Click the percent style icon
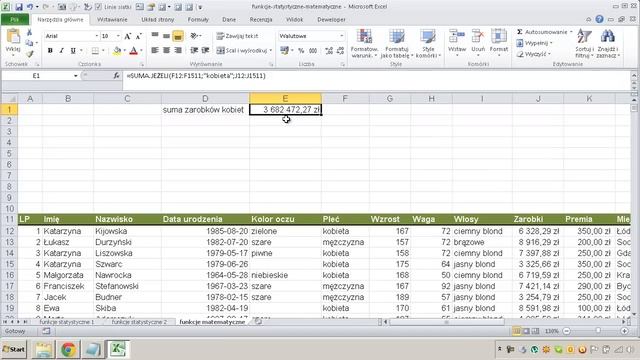The image size is (640, 360). pos(301,51)
